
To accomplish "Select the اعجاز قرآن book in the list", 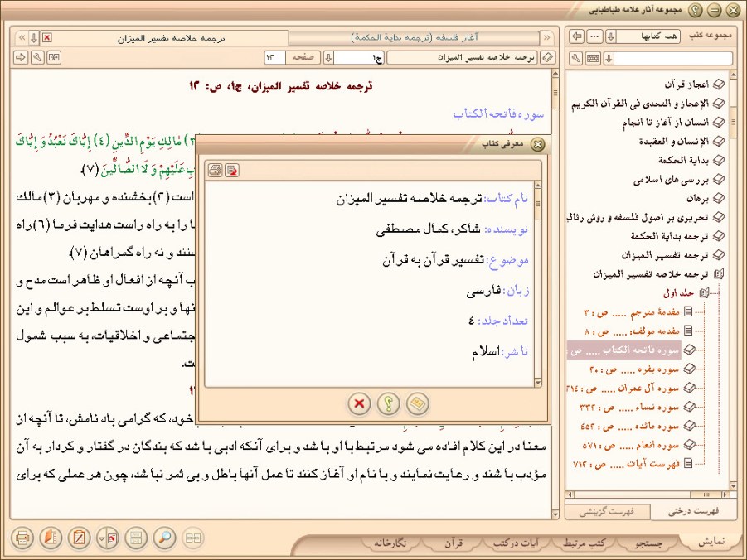I will tap(686, 84).
